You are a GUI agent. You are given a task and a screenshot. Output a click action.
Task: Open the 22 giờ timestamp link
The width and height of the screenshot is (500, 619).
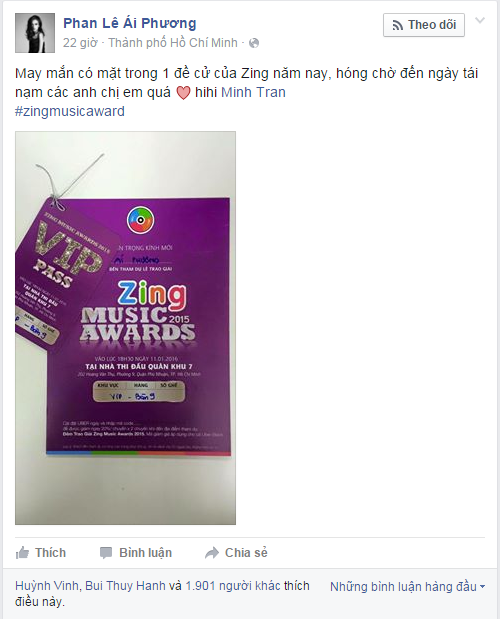[x=80, y=43]
